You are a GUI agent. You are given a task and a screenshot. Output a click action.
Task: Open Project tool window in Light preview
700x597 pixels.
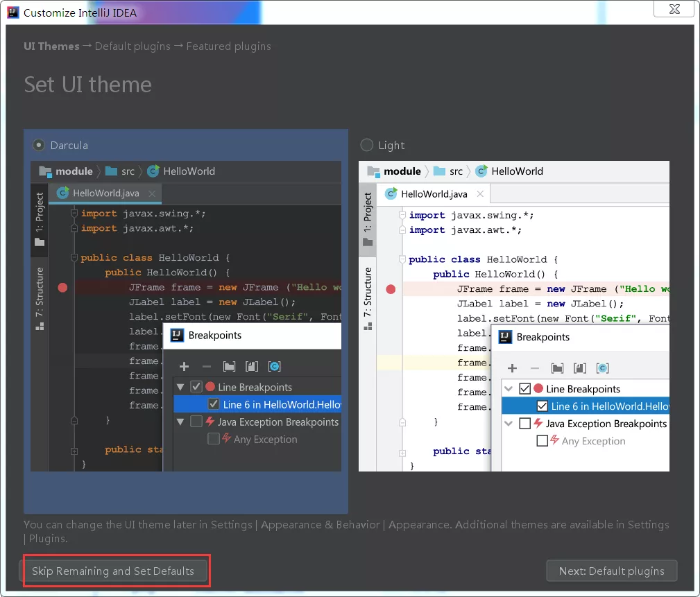coord(368,218)
